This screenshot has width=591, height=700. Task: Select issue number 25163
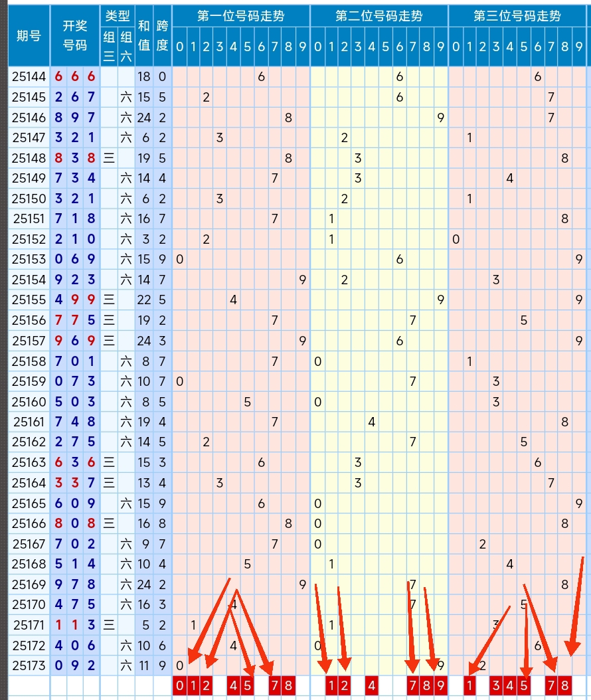[x=29, y=462]
